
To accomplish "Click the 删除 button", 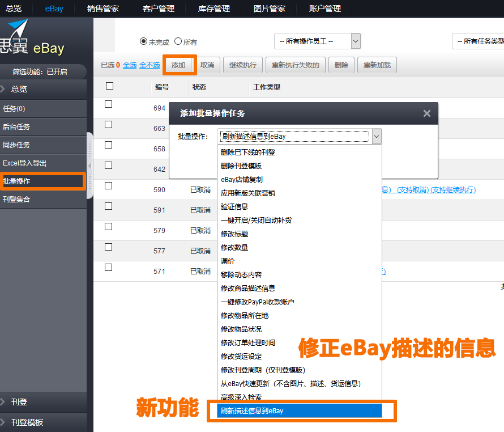I will click(x=341, y=65).
